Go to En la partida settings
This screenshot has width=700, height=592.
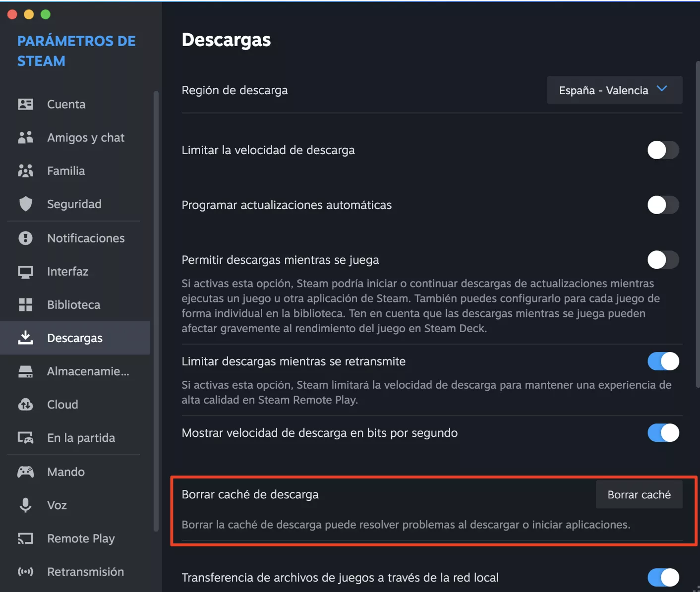pyautogui.click(x=81, y=438)
